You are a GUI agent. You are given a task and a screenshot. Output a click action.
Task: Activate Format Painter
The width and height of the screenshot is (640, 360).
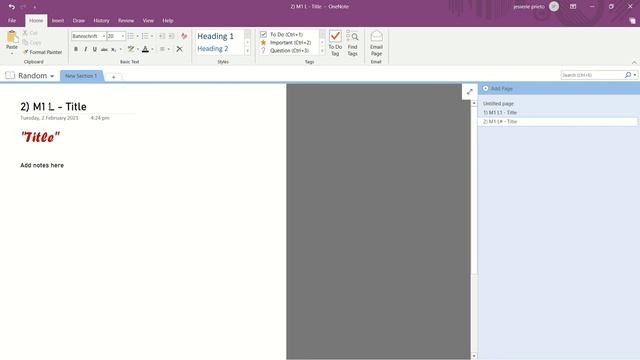42,52
